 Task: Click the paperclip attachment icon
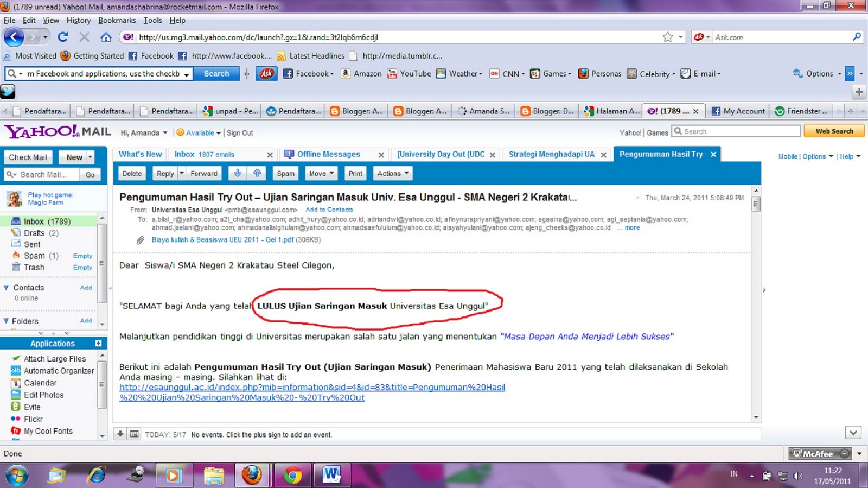pyautogui.click(x=140, y=240)
